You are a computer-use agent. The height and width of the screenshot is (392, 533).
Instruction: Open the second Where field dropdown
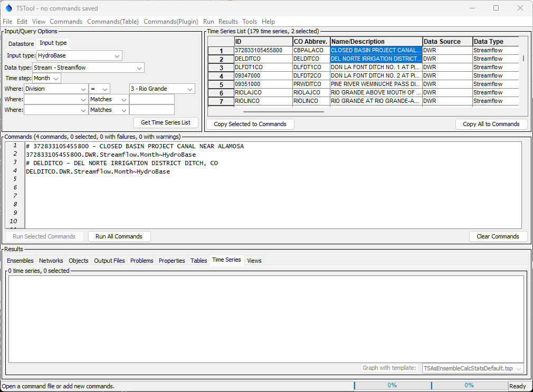click(x=56, y=99)
